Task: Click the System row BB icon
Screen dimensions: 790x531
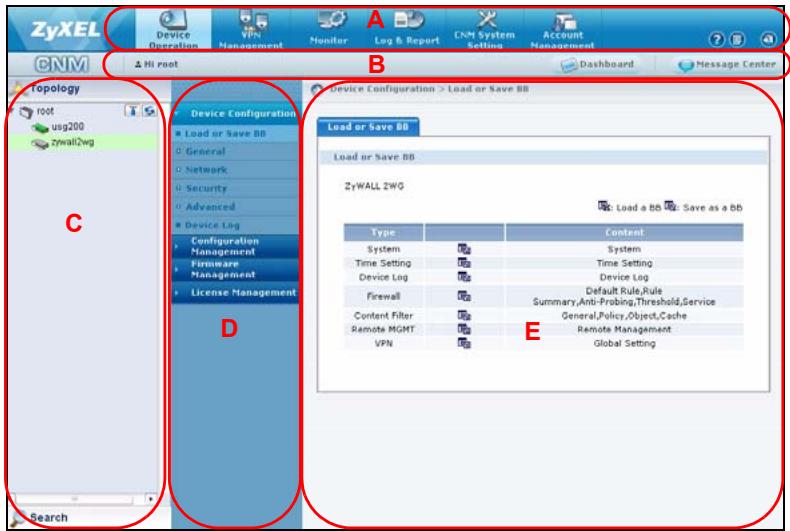Action: pyautogui.click(x=464, y=249)
